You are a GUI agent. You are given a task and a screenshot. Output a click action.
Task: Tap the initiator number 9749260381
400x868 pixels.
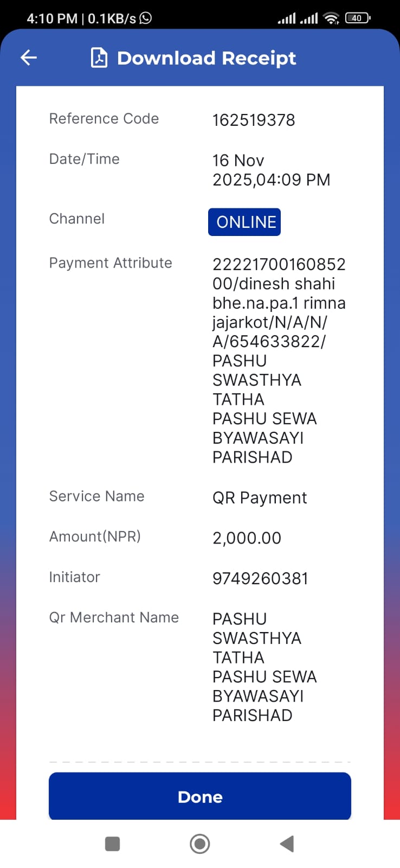point(260,578)
